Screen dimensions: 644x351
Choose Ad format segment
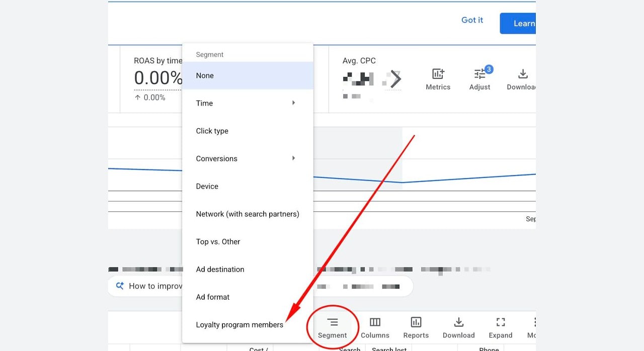point(248,297)
